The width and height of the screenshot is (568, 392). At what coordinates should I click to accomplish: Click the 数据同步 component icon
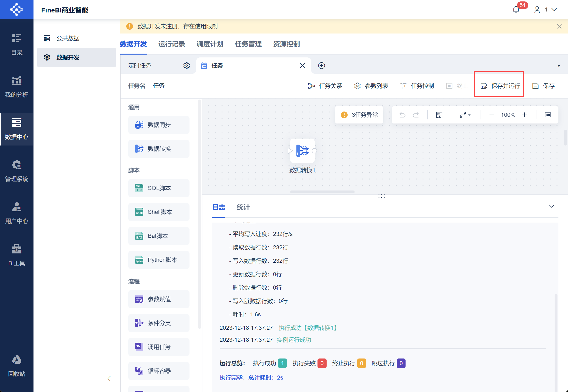click(x=139, y=125)
